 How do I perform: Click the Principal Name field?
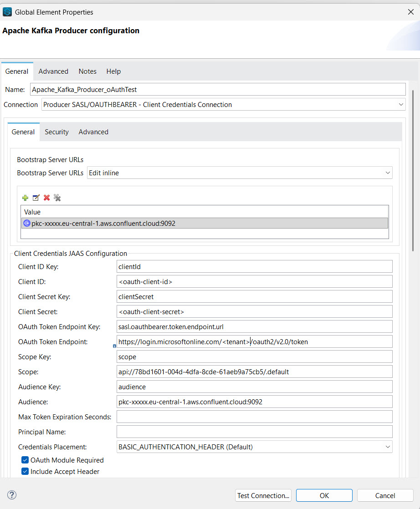tap(254, 432)
